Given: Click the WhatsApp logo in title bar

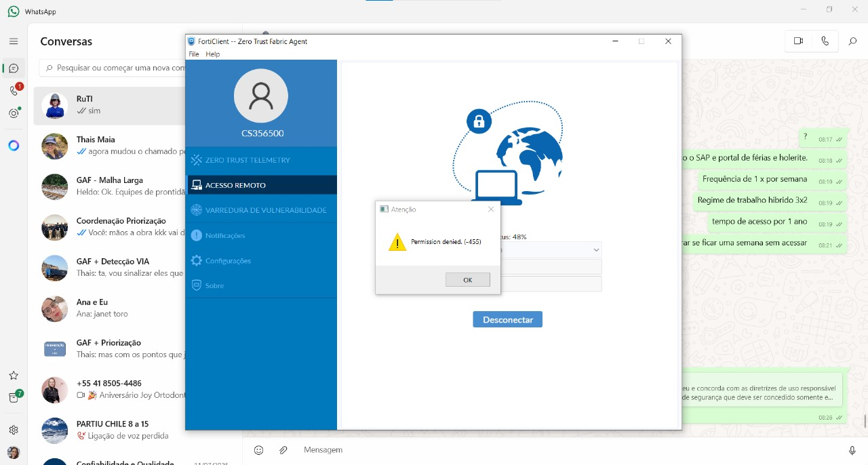Looking at the screenshot, I should coord(14,12).
